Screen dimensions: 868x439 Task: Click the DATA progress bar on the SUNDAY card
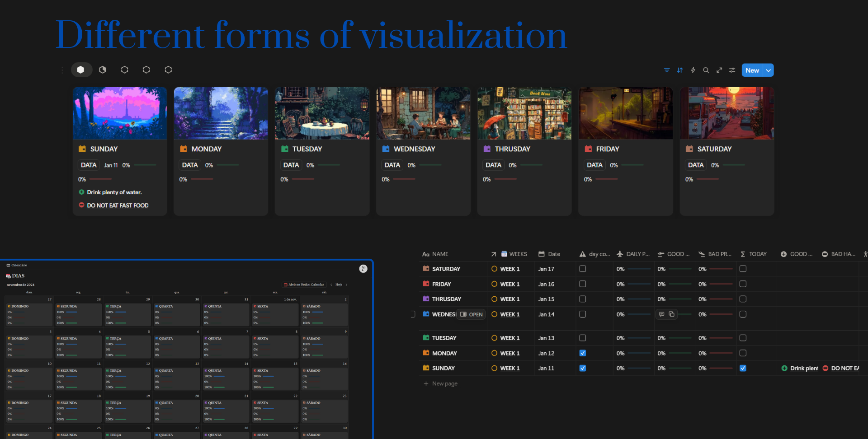tap(145, 165)
